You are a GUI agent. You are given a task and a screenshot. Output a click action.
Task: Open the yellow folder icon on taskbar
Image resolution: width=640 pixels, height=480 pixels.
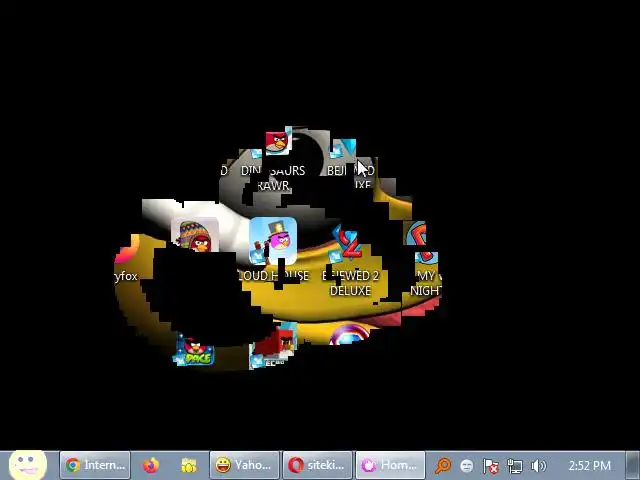click(x=189, y=465)
